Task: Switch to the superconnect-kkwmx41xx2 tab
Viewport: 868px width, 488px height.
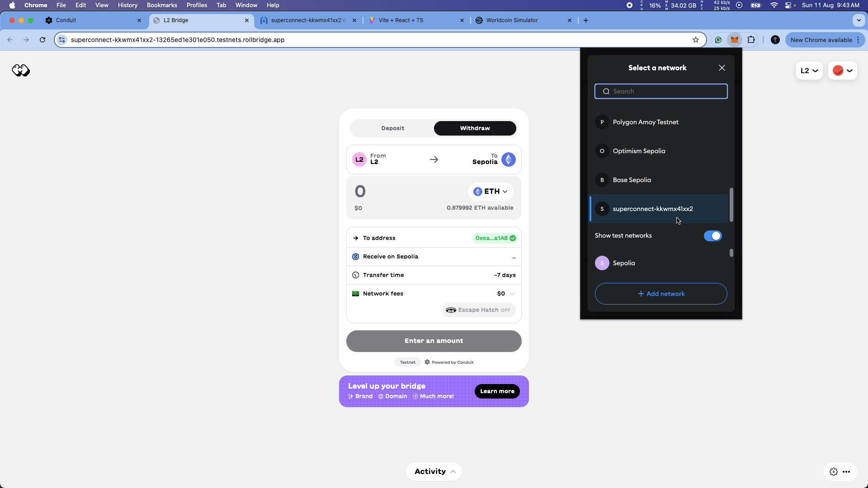Action: click(307, 20)
